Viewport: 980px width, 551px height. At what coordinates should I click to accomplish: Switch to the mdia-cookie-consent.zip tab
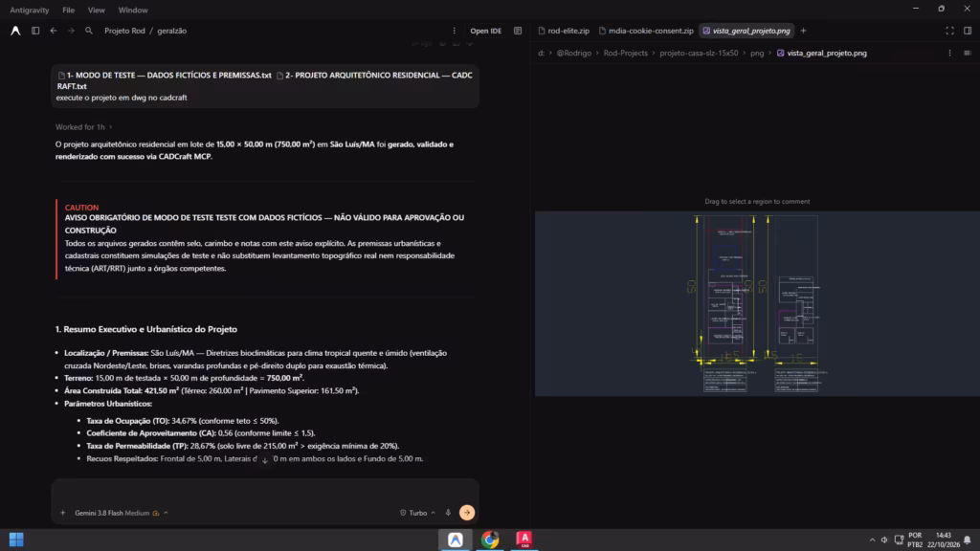[646, 31]
